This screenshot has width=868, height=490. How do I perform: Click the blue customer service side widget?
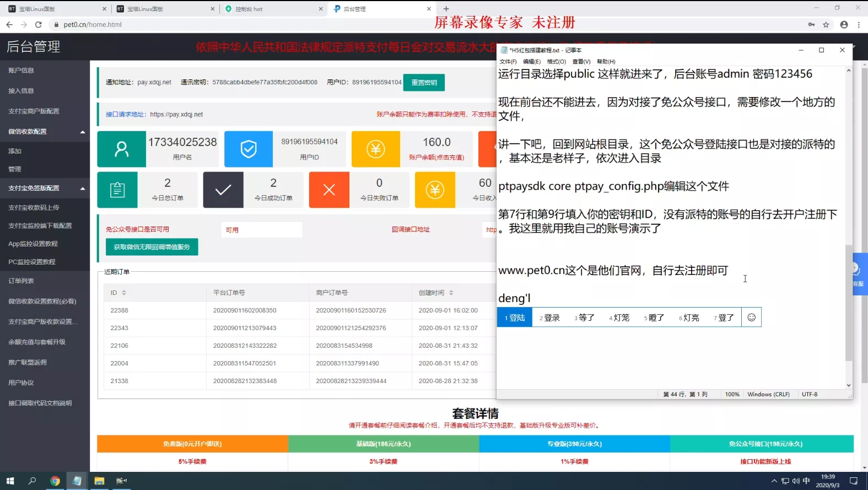tap(859, 274)
